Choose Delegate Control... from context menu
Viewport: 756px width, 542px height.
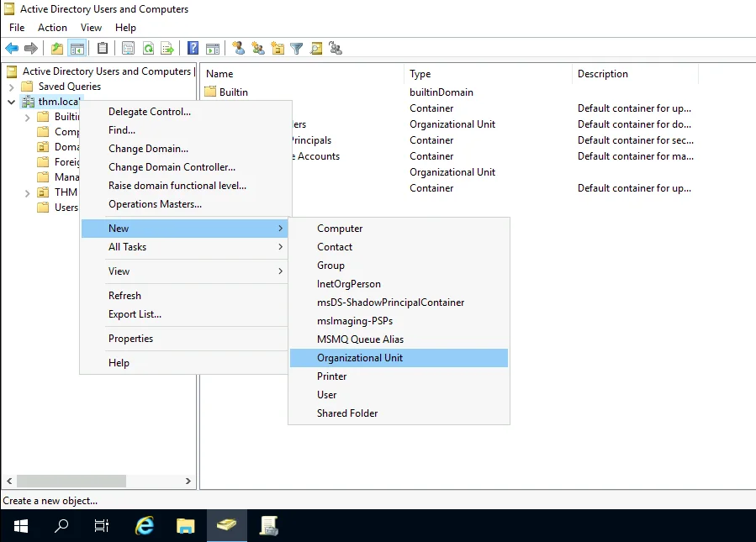click(x=186, y=112)
